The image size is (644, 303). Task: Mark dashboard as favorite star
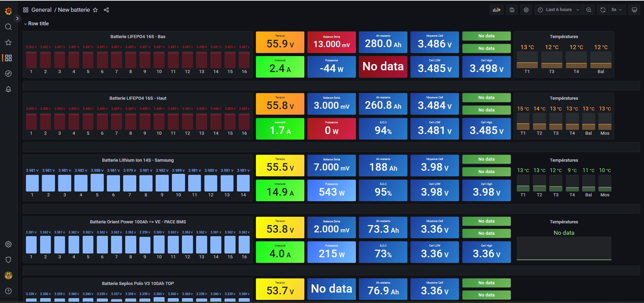pyautogui.click(x=95, y=10)
